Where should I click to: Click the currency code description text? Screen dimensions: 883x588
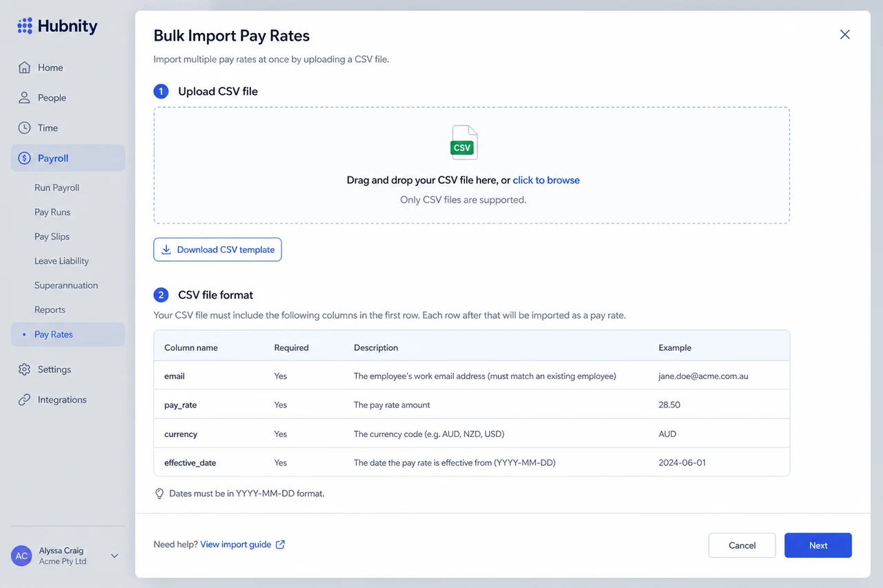click(429, 434)
